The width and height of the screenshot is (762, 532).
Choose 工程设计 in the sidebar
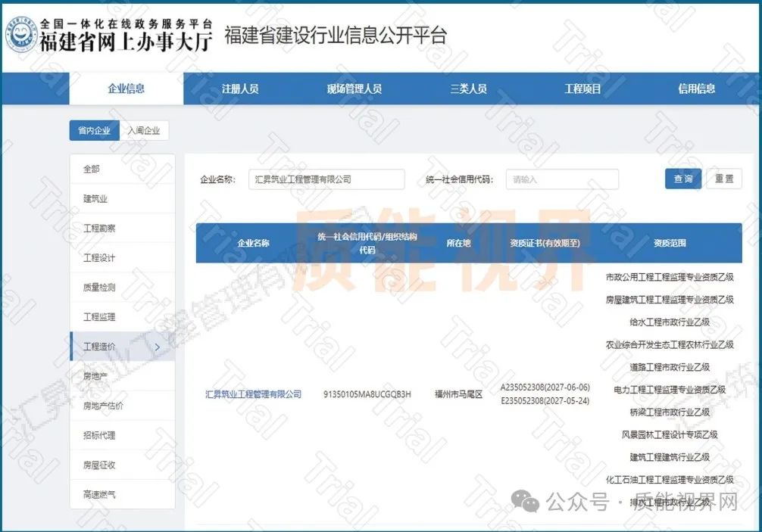pyautogui.click(x=123, y=258)
